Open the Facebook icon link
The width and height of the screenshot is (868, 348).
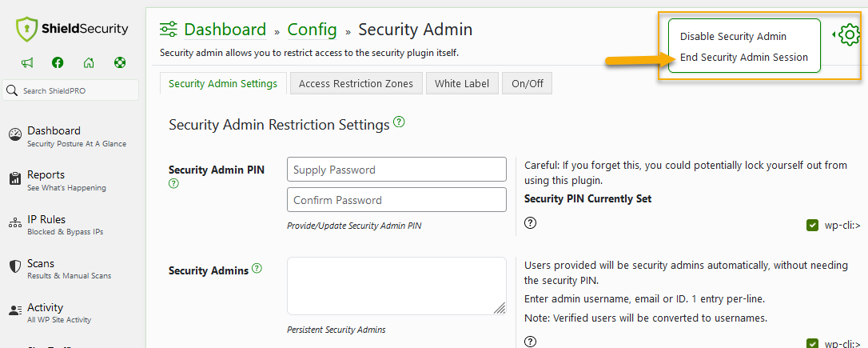pos(58,63)
